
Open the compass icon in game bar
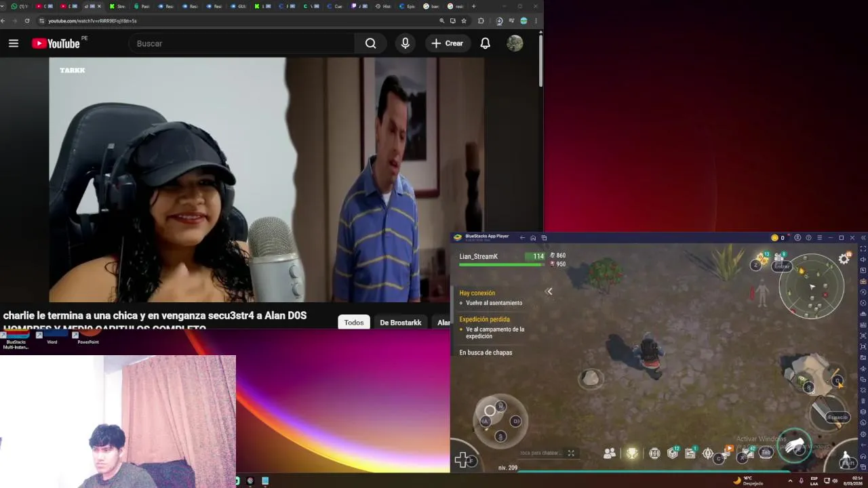pos(708,453)
